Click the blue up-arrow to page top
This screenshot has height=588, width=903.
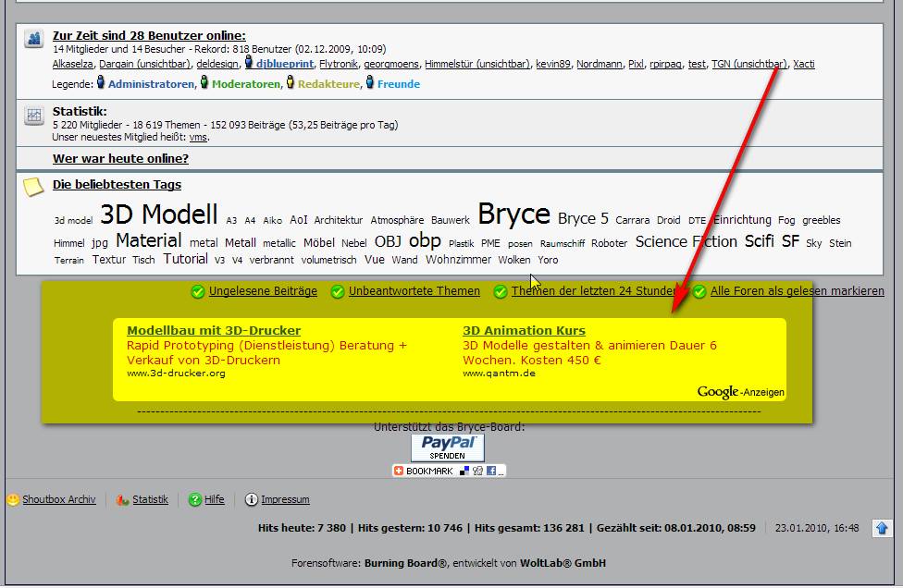click(x=882, y=528)
